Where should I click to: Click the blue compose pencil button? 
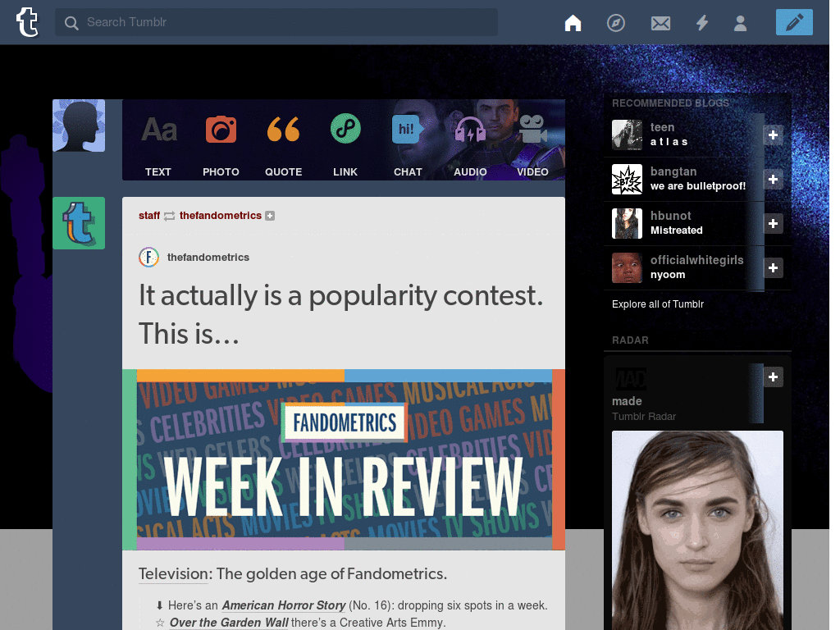(794, 22)
